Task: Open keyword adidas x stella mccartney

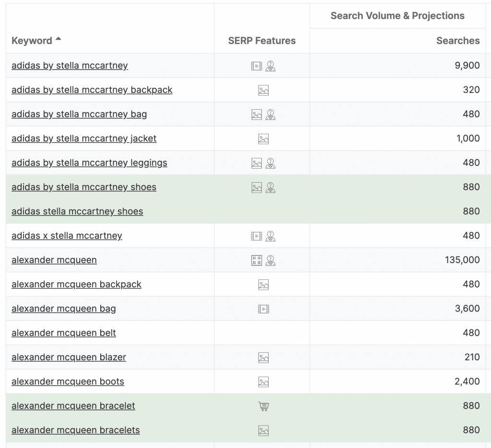Action: [x=67, y=236]
